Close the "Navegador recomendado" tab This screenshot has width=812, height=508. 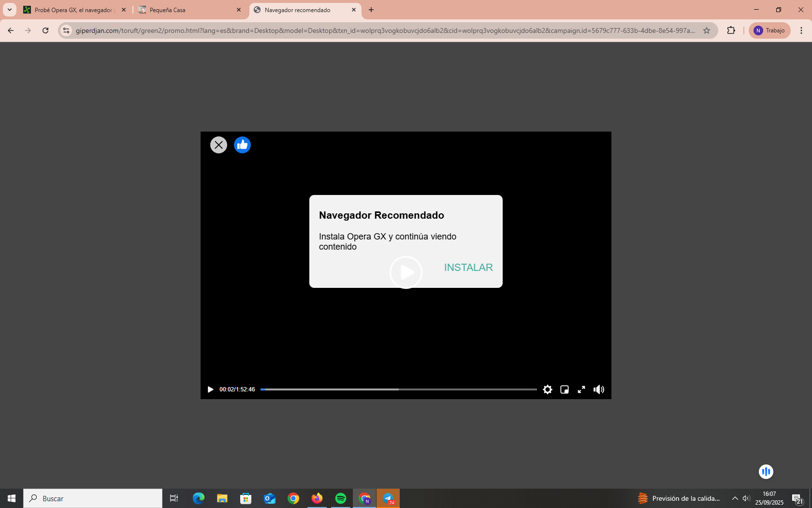pyautogui.click(x=354, y=10)
